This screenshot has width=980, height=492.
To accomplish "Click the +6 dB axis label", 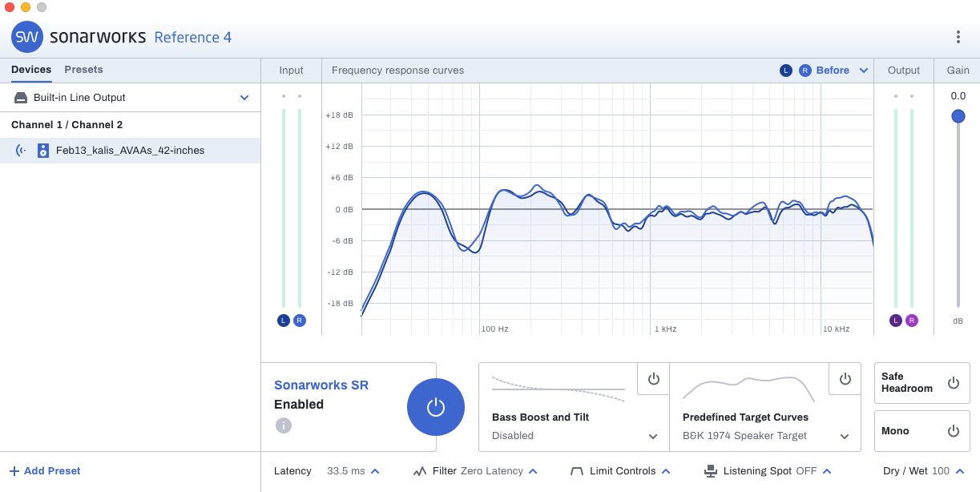I will pos(341,178).
